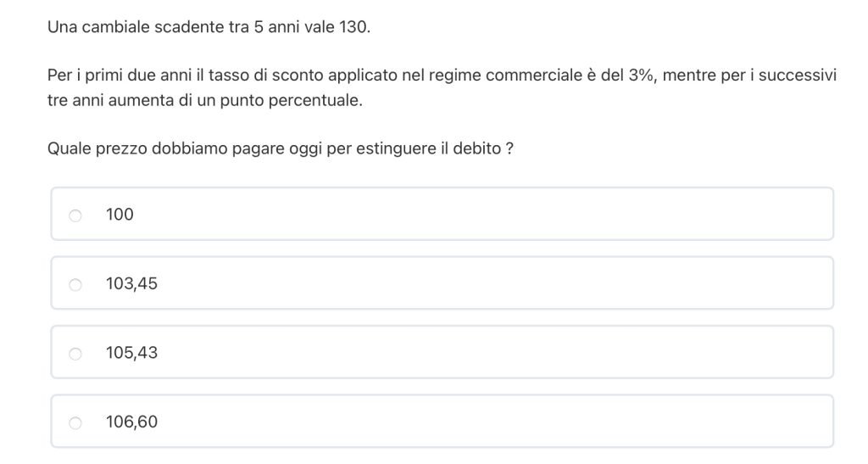Click the value "130" in the first line
Viewport: 868px width, 464px height.
(x=353, y=27)
